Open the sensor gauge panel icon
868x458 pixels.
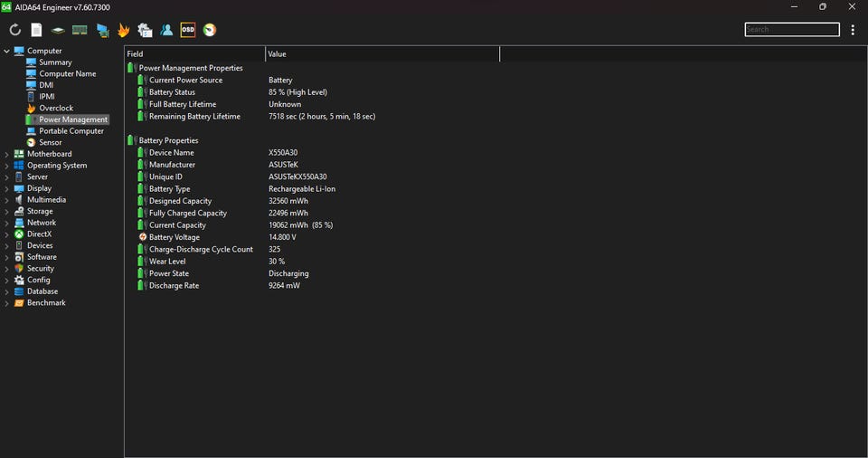210,30
